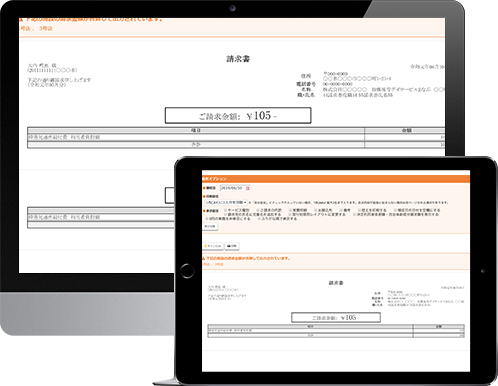Tick the ご請求の内訳 checkbox on tablet
This screenshot has height=386, width=498.
pos(258,210)
